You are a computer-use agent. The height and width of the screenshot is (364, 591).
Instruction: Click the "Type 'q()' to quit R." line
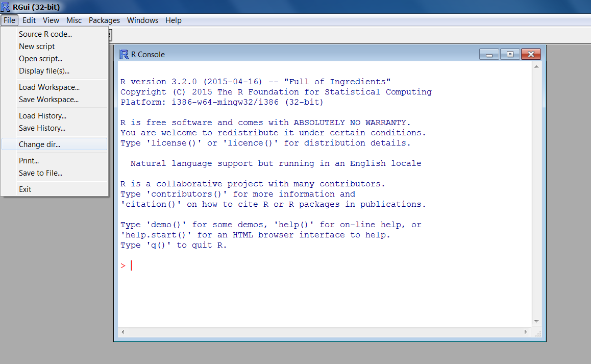[174, 245]
